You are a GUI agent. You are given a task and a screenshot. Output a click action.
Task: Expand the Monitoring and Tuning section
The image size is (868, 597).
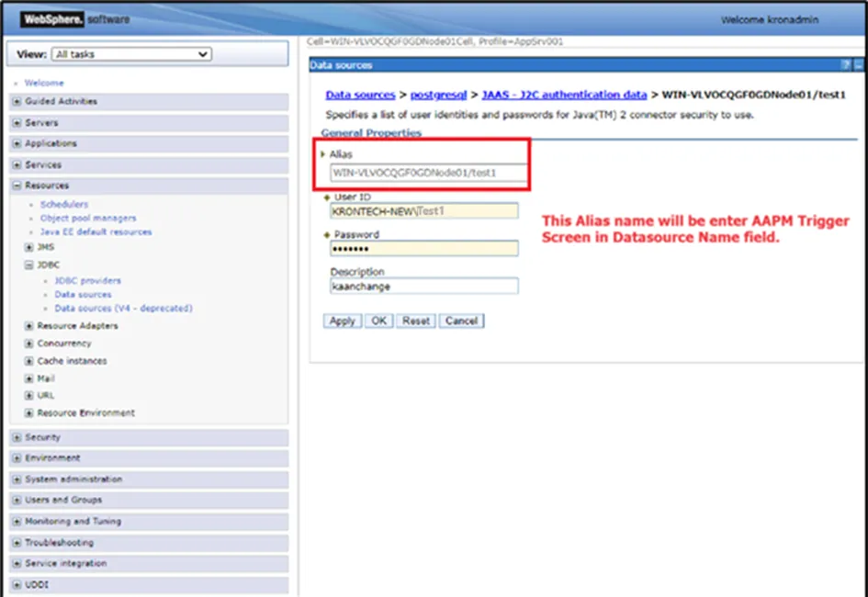[x=17, y=521]
